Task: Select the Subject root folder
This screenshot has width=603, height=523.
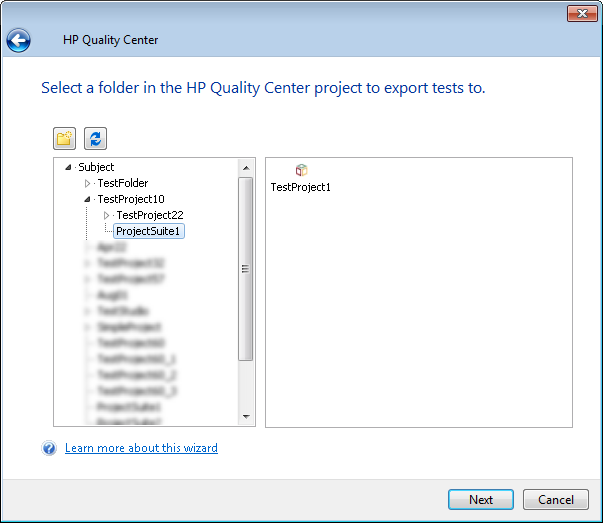Action: [x=96, y=167]
